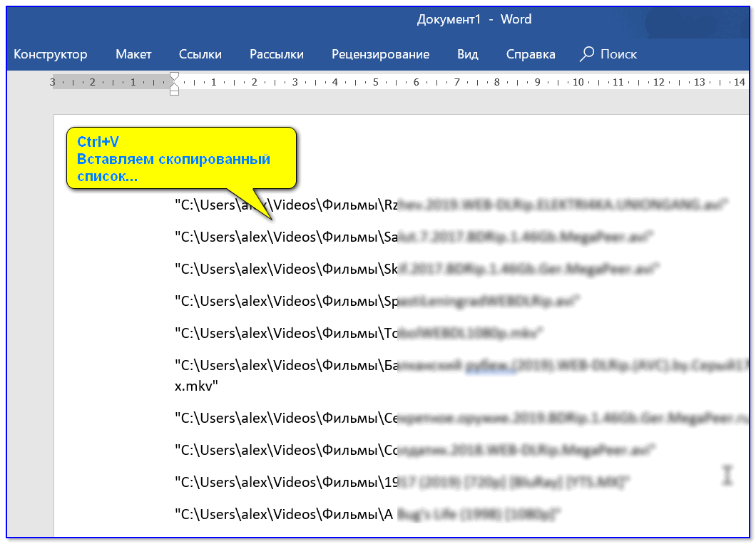Open the Справка tab
Viewport: 756px width, 544px height.
point(530,54)
